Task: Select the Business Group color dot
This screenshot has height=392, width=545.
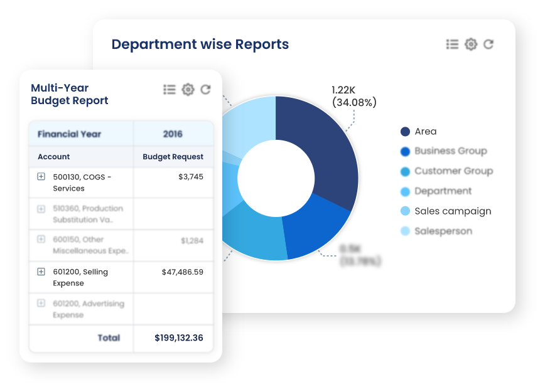Action: pos(405,151)
